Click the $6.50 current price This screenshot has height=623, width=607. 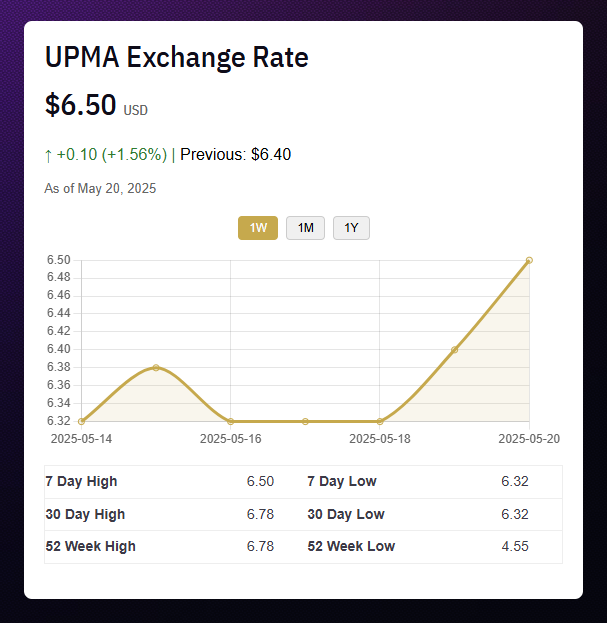[81, 106]
